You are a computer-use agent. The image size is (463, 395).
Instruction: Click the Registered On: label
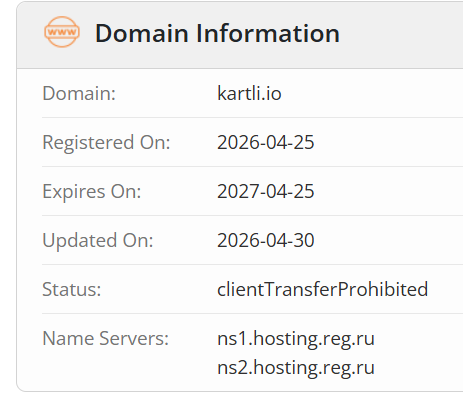click(106, 142)
